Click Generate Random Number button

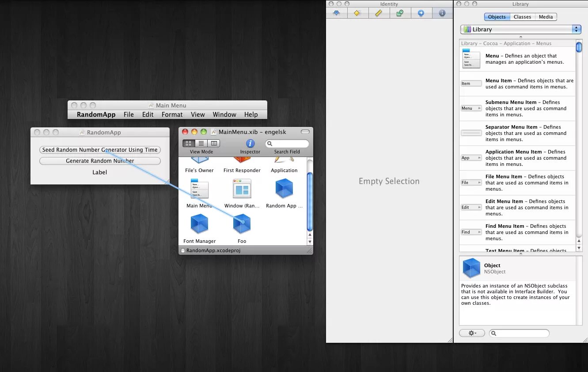100,161
